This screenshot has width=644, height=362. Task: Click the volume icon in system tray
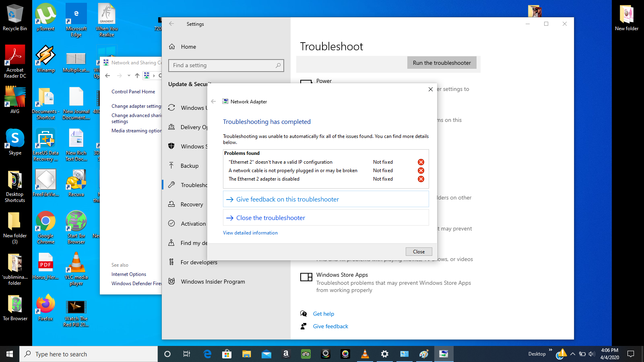click(592, 354)
